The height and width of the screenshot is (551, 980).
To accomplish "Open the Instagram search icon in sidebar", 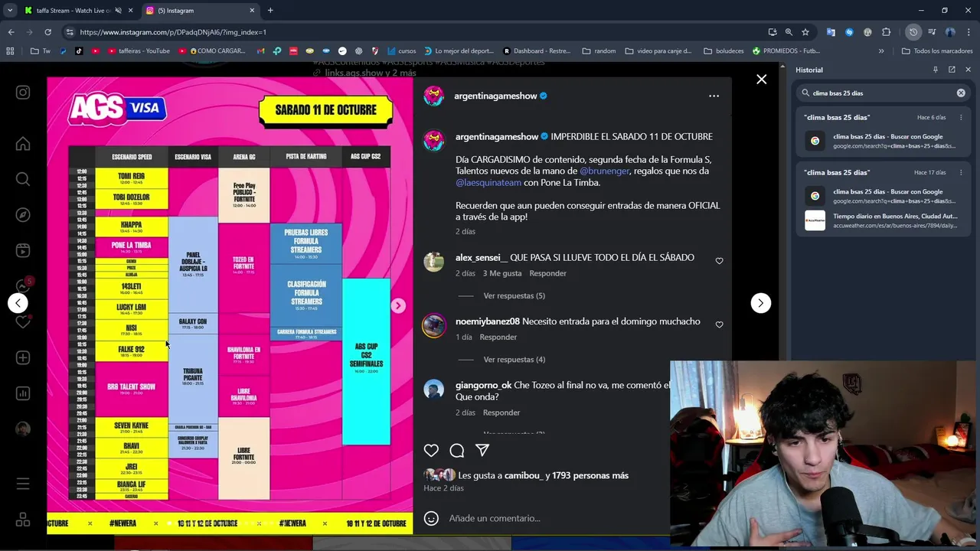I will coord(23,179).
